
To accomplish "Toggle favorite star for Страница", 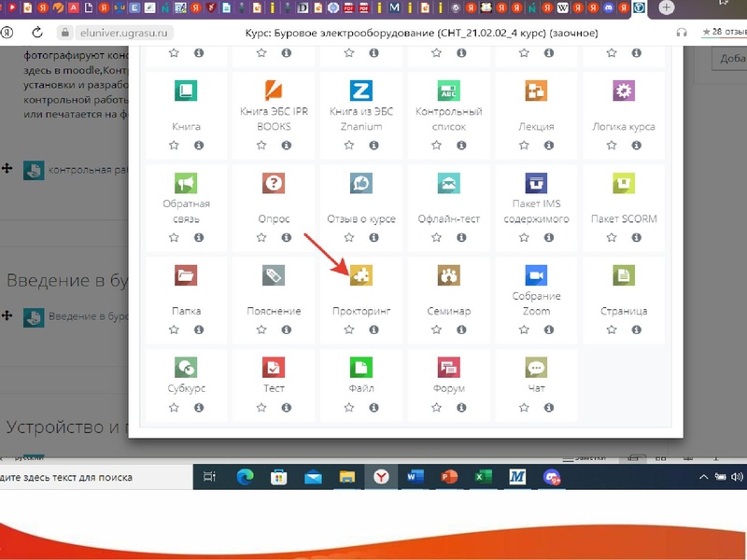I will [x=612, y=329].
